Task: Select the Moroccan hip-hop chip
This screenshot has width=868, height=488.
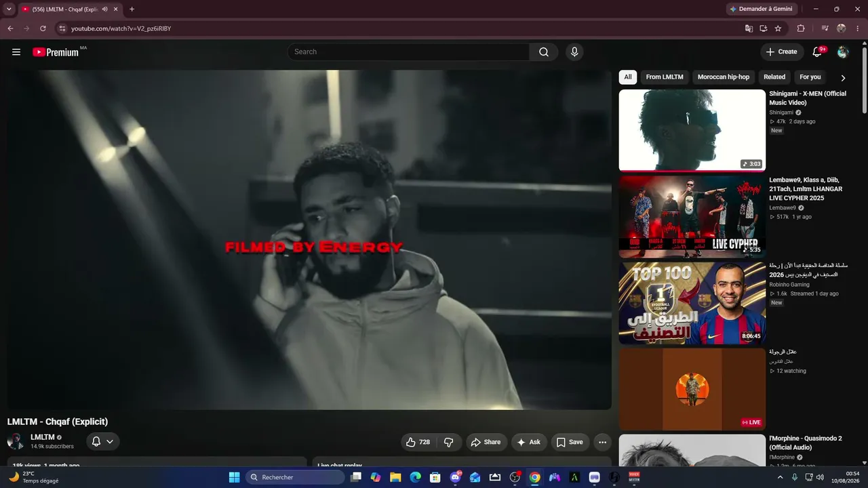Action: pos(724,77)
